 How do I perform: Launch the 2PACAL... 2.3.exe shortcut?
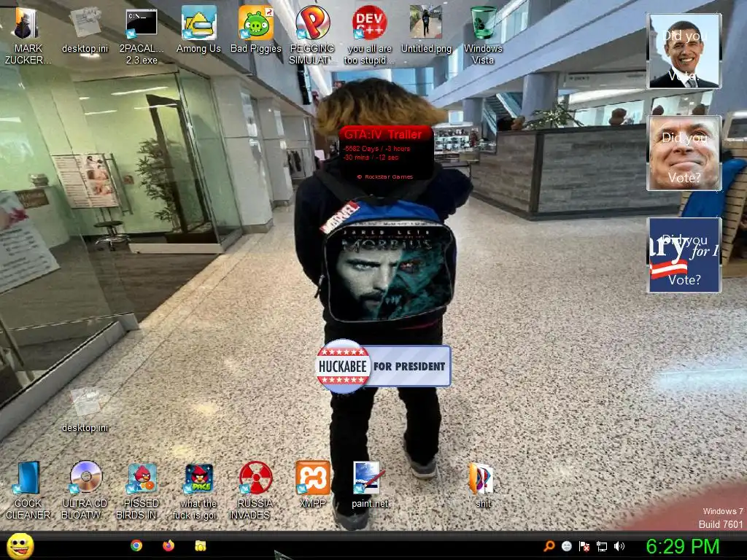(x=142, y=24)
